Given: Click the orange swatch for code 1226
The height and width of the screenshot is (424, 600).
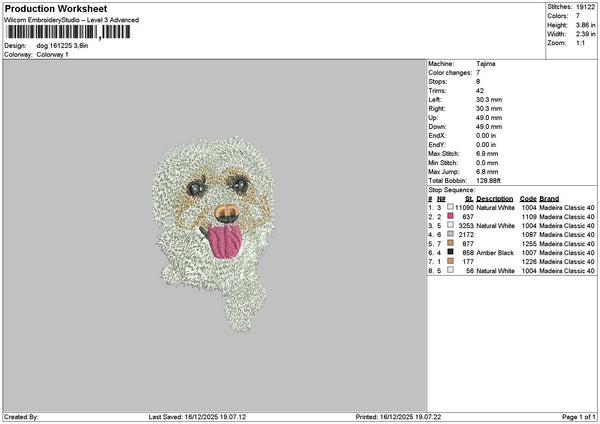Looking at the screenshot, I should coord(450,261).
